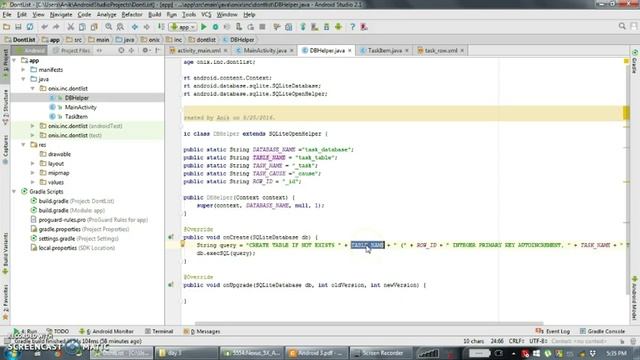This screenshot has width=640, height=360.
Task: Click the Debug bug icon
Action: [216, 27]
